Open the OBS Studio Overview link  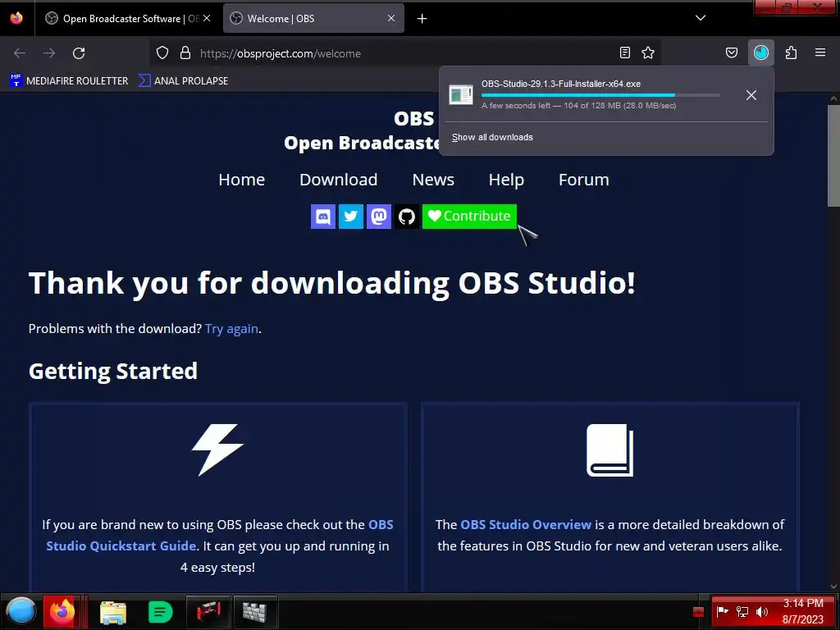click(x=526, y=524)
